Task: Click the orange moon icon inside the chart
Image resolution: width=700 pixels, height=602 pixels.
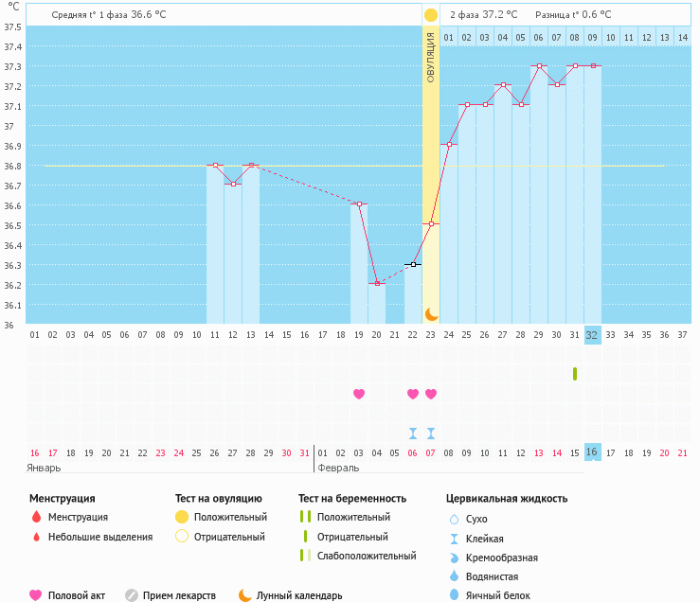Action: pyautogui.click(x=431, y=313)
